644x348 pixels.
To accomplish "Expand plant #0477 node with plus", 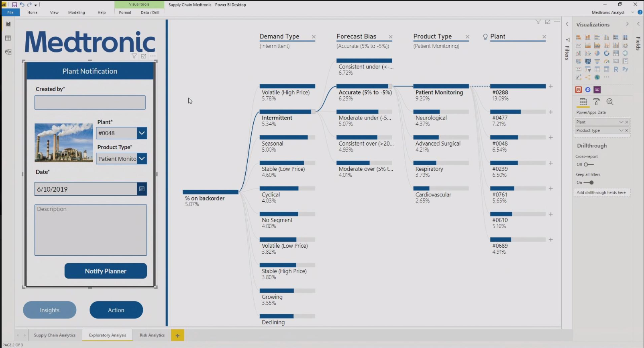I will (x=551, y=112).
